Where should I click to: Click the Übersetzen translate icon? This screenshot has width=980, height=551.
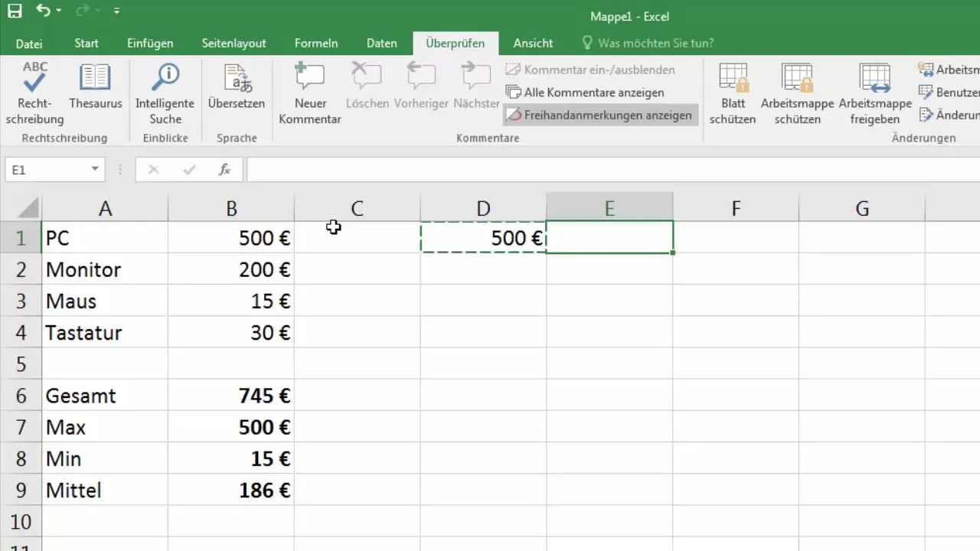pyautogui.click(x=237, y=86)
